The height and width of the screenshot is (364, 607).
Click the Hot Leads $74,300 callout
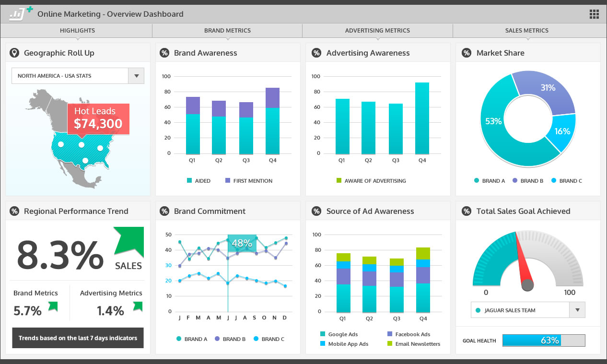coord(98,118)
